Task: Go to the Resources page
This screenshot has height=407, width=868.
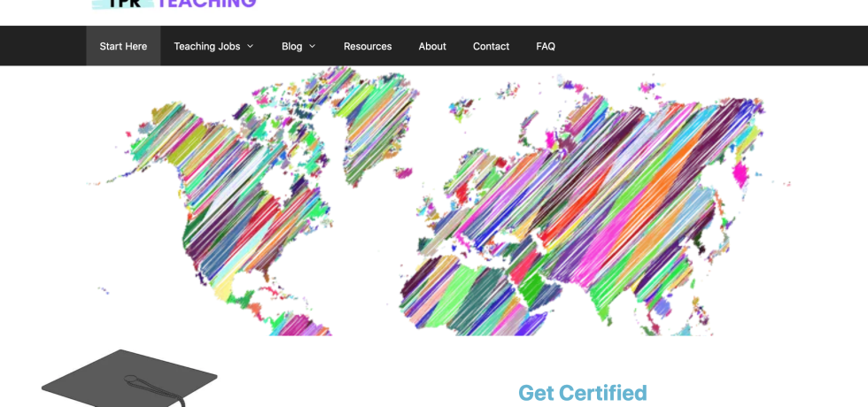Action: point(368,46)
